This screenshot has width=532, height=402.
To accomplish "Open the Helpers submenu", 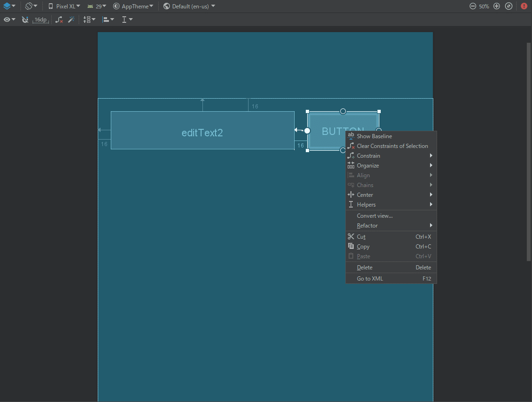I will (x=391, y=205).
